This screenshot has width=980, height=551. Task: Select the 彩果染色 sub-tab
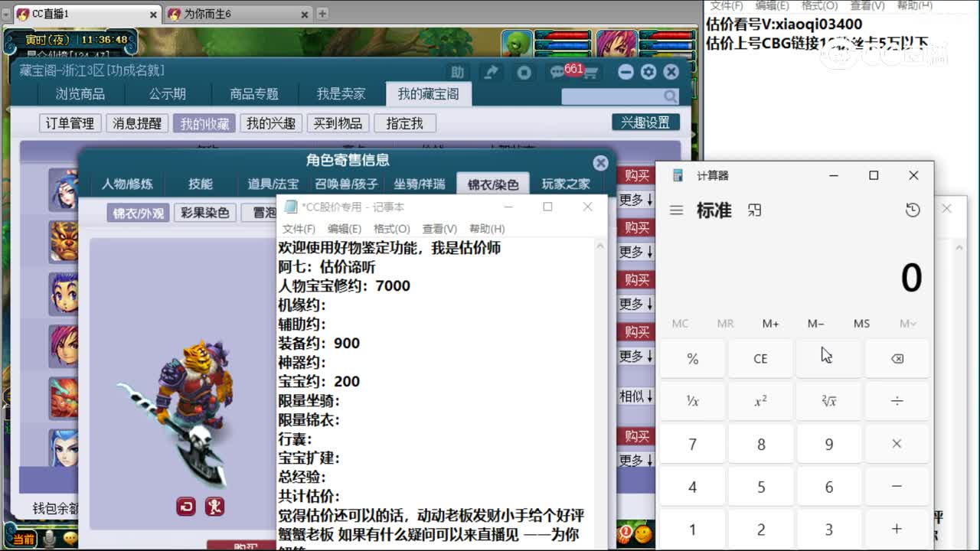(204, 213)
